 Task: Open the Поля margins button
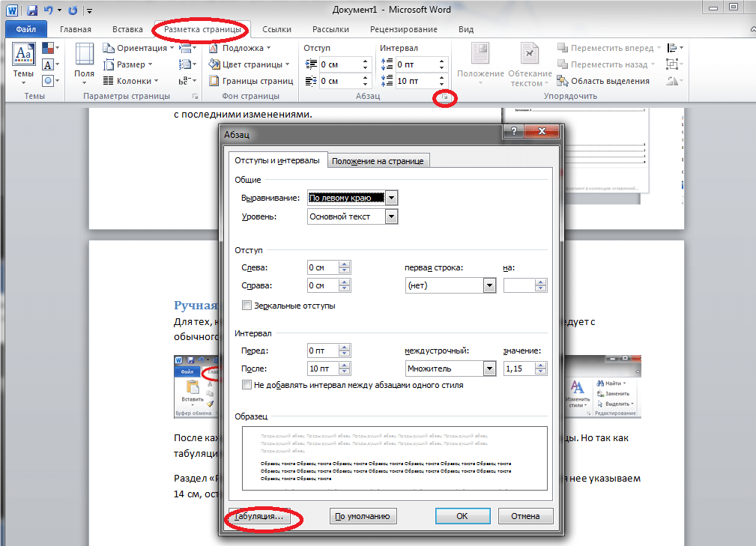[84, 64]
